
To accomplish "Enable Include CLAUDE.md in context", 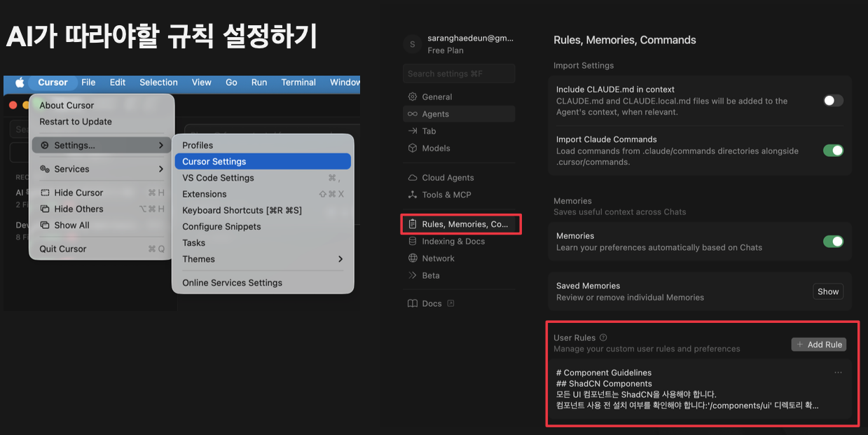I will [833, 100].
